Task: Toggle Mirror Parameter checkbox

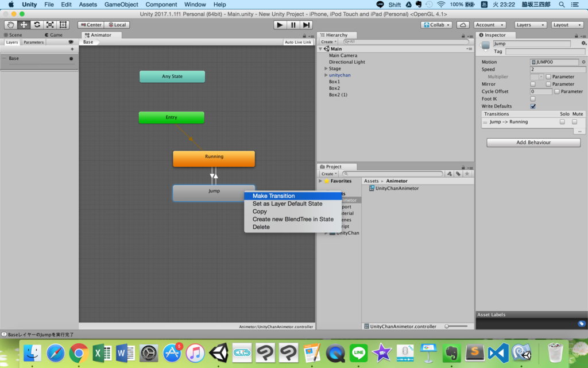Action: (548, 84)
